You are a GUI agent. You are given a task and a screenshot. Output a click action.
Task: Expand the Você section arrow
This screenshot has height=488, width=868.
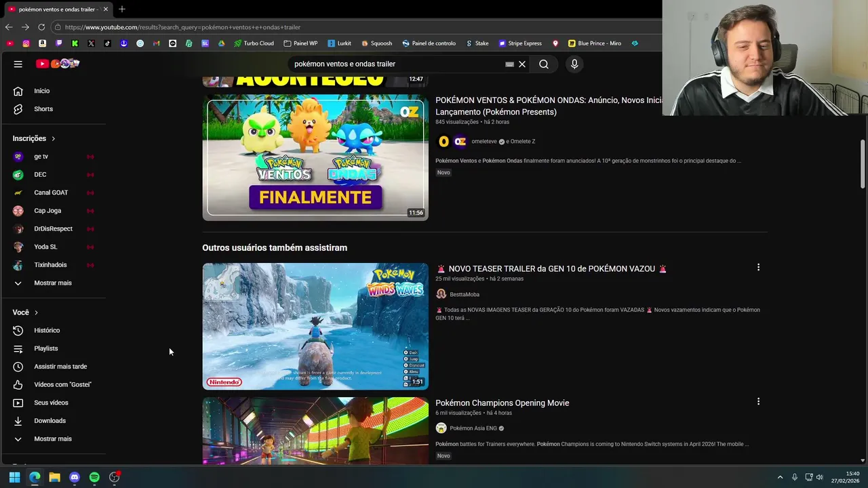[36, 312]
